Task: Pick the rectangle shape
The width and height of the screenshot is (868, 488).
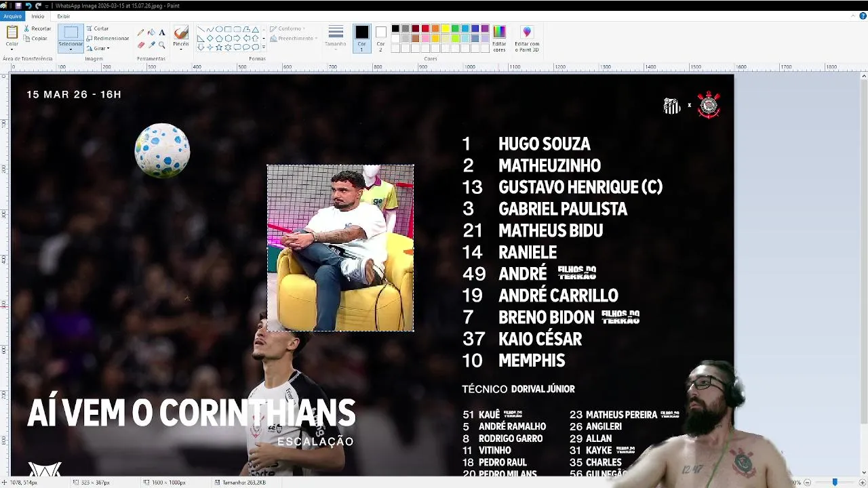Action: [x=228, y=30]
